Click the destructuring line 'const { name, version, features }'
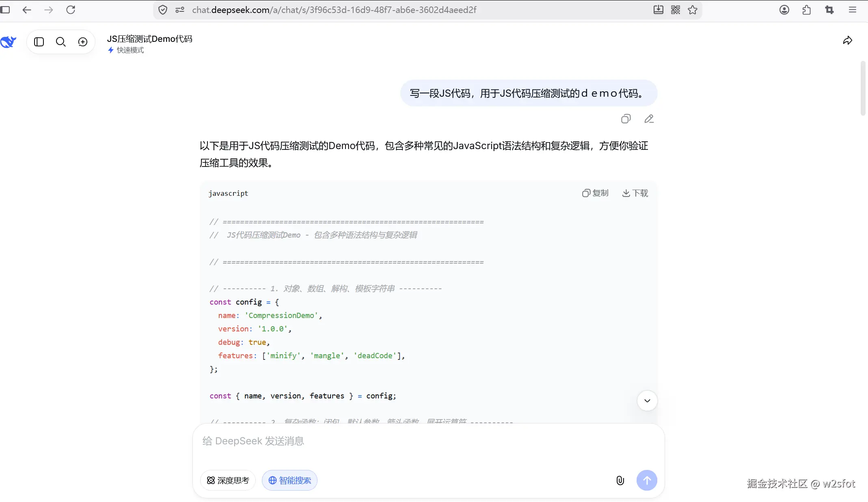The image size is (868, 502). 303,396
